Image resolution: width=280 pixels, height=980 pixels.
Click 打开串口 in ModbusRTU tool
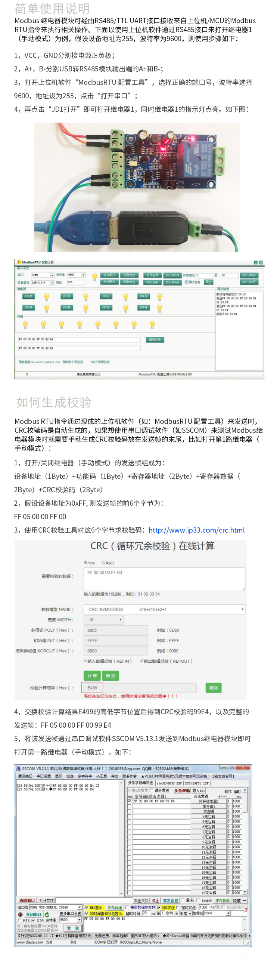pyautogui.click(x=109, y=275)
